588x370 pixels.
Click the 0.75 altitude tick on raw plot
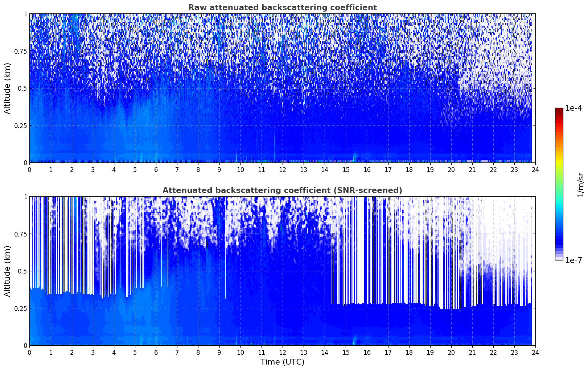pos(21,51)
